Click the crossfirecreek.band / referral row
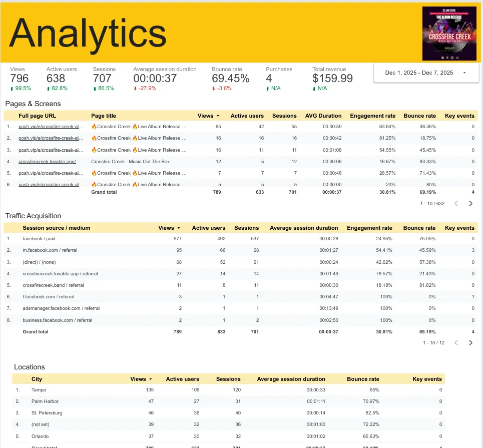This screenshot has width=483, height=448. tap(241, 285)
